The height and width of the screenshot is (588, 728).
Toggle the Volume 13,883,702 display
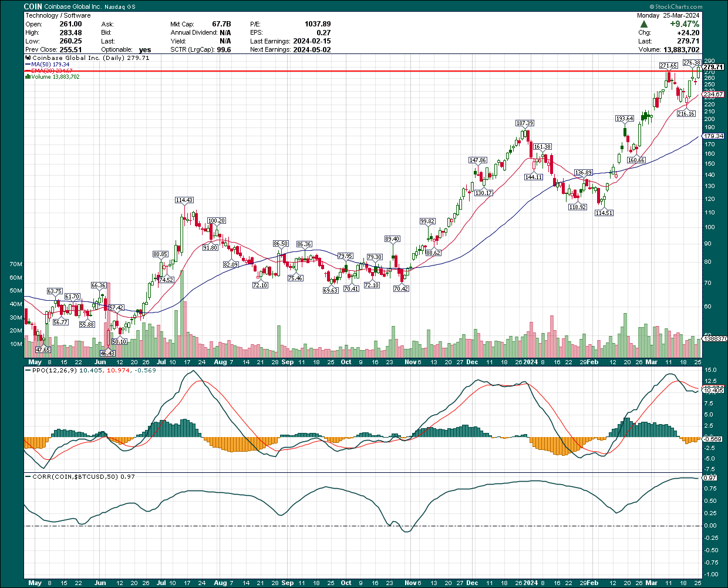point(53,77)
